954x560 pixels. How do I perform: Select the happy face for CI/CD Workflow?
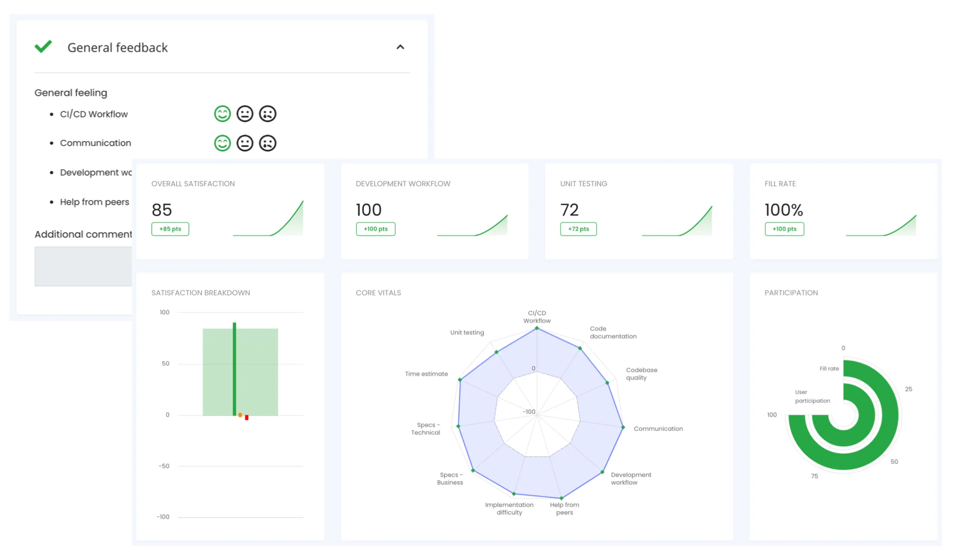(x=222, y=114)
